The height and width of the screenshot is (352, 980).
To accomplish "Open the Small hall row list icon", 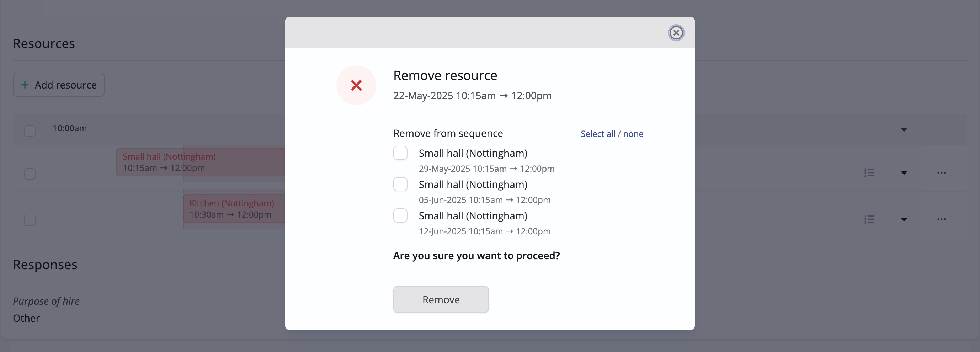I will [869, 173].
